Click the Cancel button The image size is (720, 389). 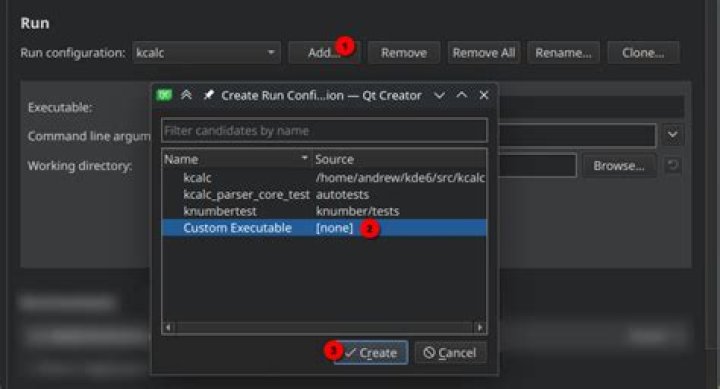tap(450, 353)
